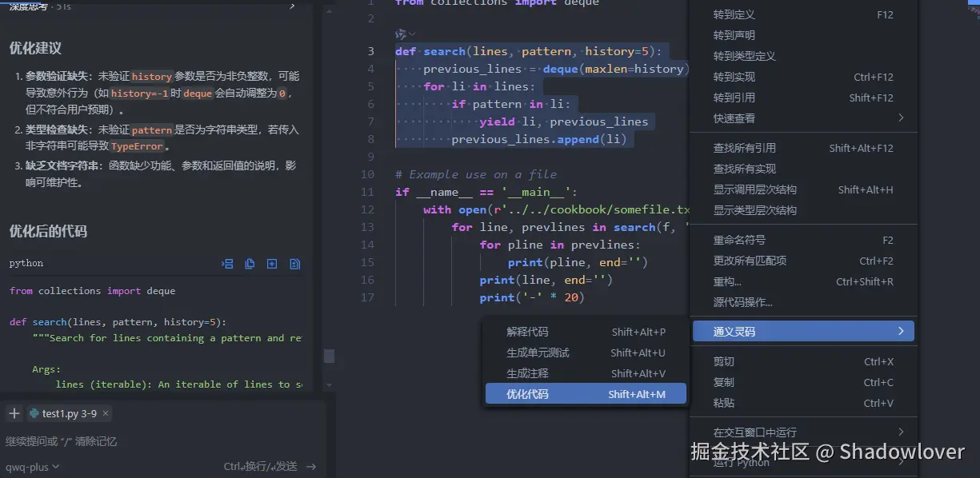Remove the test1.py 3-9 context chip
This screenshot has height=478, width=980.
(x=106, y=413)
